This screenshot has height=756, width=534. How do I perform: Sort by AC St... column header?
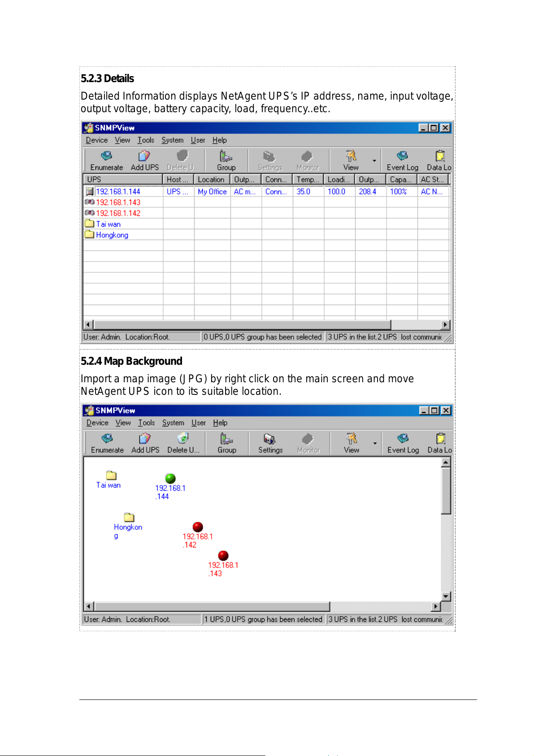coord(433,179)
